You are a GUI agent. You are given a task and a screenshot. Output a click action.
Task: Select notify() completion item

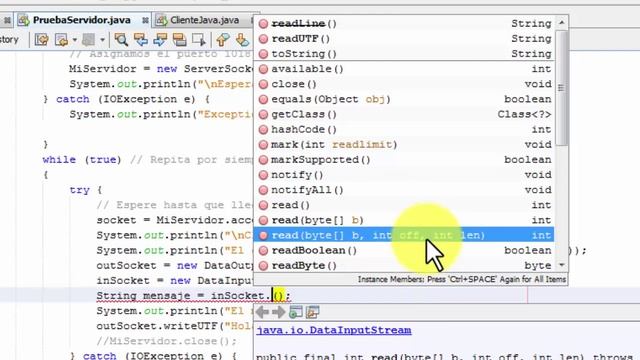404,175
